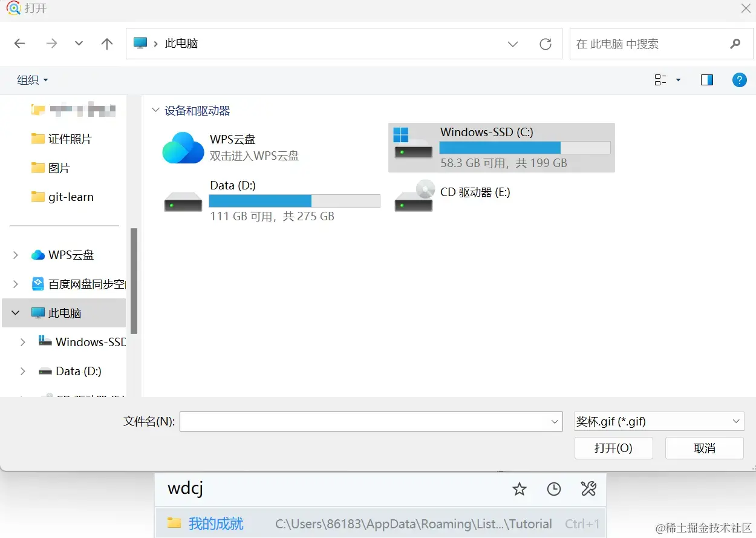This screenshot has height=538, width=756.
Task: Go forward with the right arrow
Action: pos(51,44)
